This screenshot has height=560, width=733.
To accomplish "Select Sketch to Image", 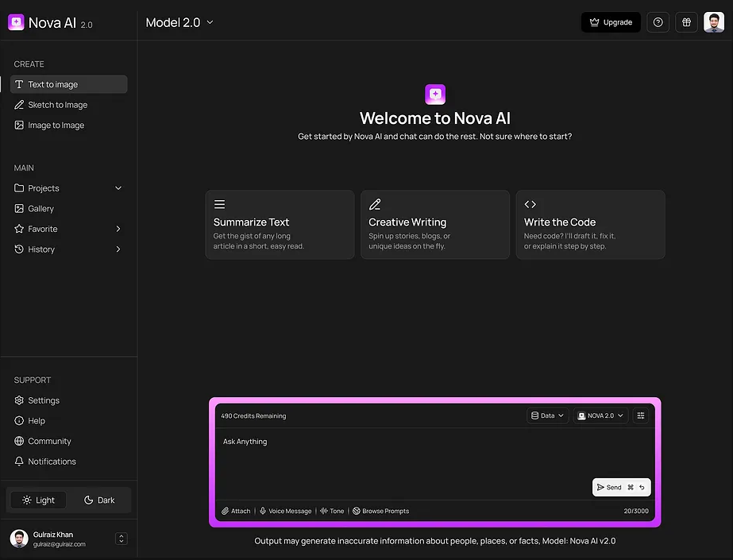I will [x=69, y=105].
